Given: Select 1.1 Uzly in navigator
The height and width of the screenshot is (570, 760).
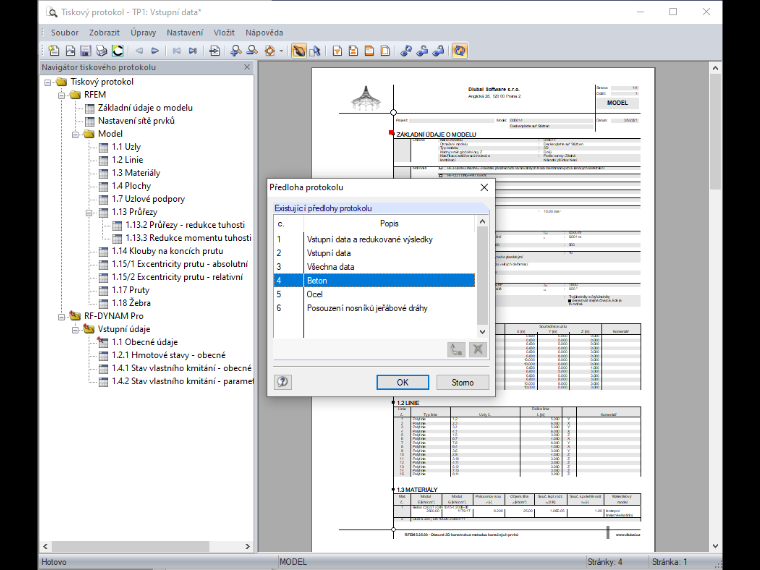Looking at the screenshot, I should click(x=126, y=146).
